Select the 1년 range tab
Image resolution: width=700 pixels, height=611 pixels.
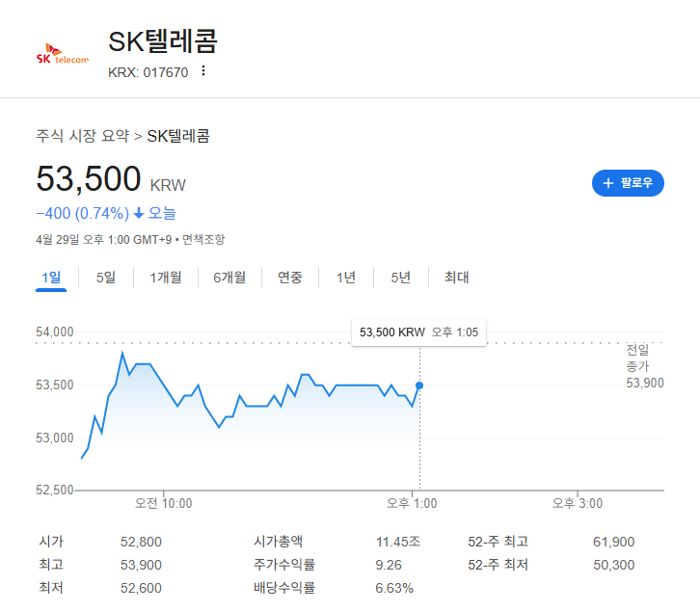[x=345, y=278]
